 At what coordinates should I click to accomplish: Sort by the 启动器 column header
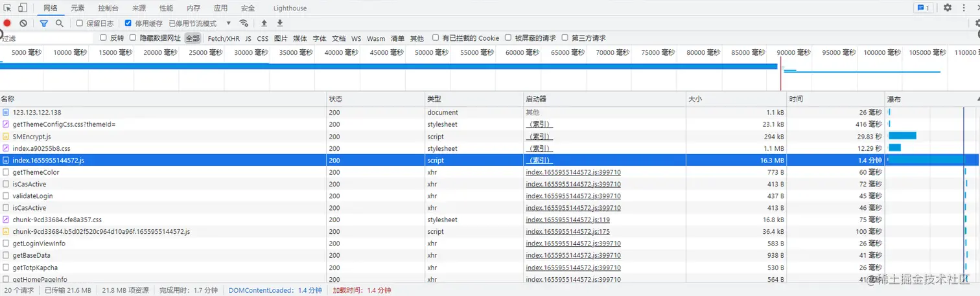coord(605,99)
